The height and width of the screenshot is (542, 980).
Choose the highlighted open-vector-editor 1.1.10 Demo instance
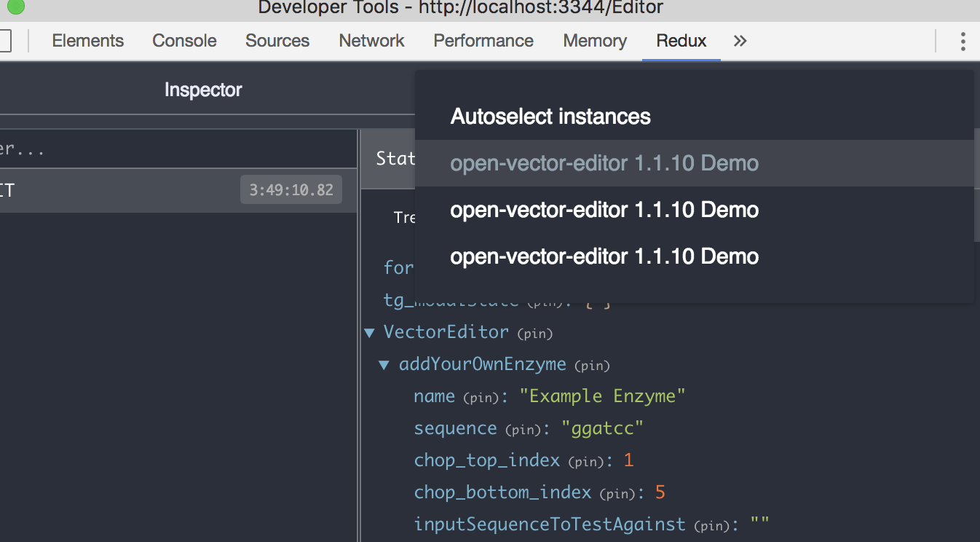[x=695, y=163]
